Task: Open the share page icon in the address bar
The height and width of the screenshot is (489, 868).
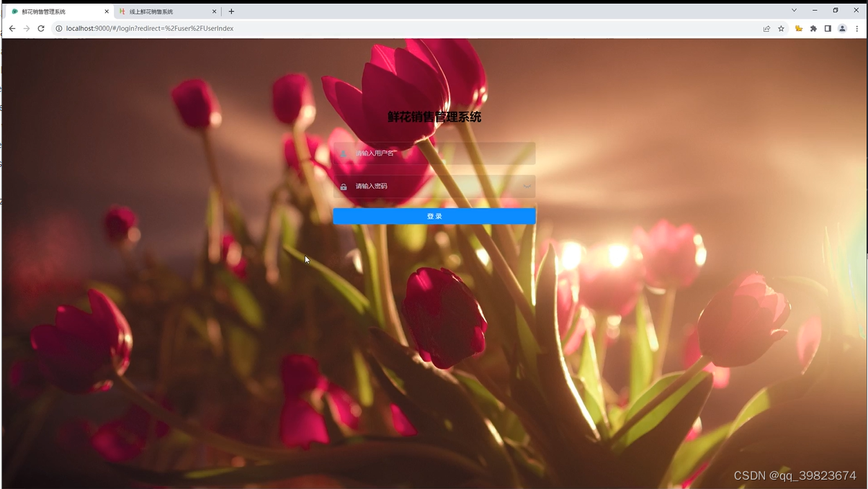Action: pos(766,28)
